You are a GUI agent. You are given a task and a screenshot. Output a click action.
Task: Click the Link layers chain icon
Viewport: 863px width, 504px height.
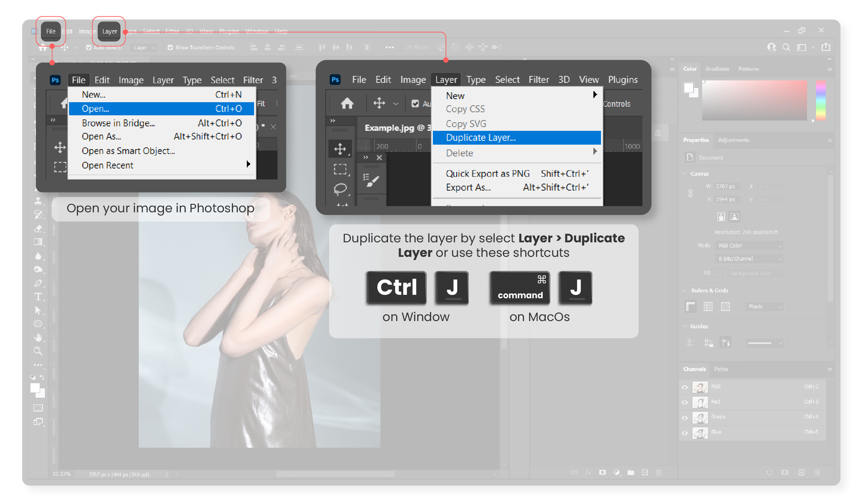pyautogui.click(x=574, y=472)
